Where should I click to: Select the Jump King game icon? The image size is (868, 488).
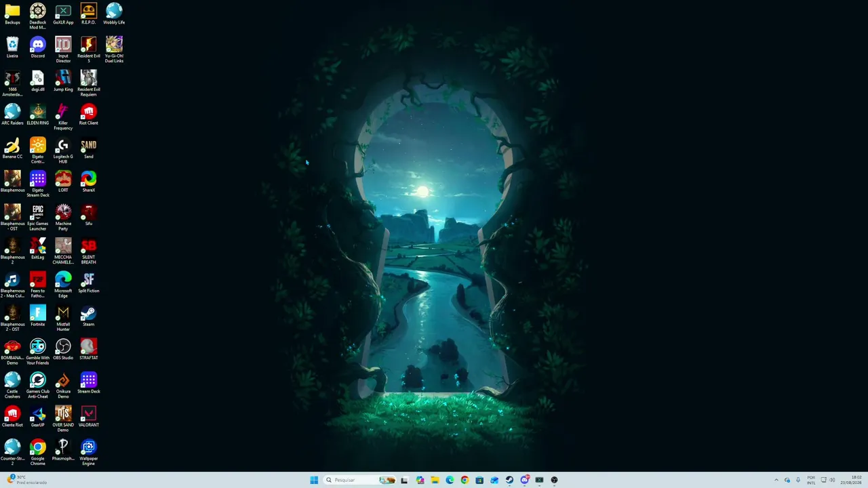click(x=63, y=81)
